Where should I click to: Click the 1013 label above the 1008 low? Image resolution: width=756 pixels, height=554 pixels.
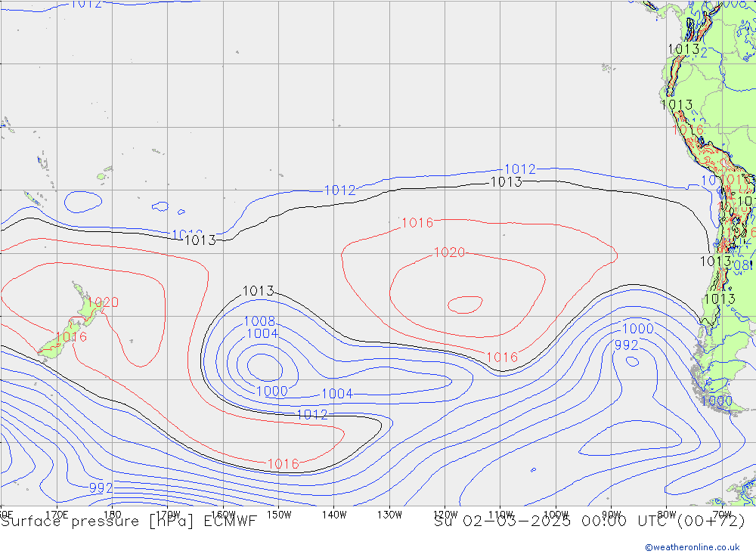259,291
